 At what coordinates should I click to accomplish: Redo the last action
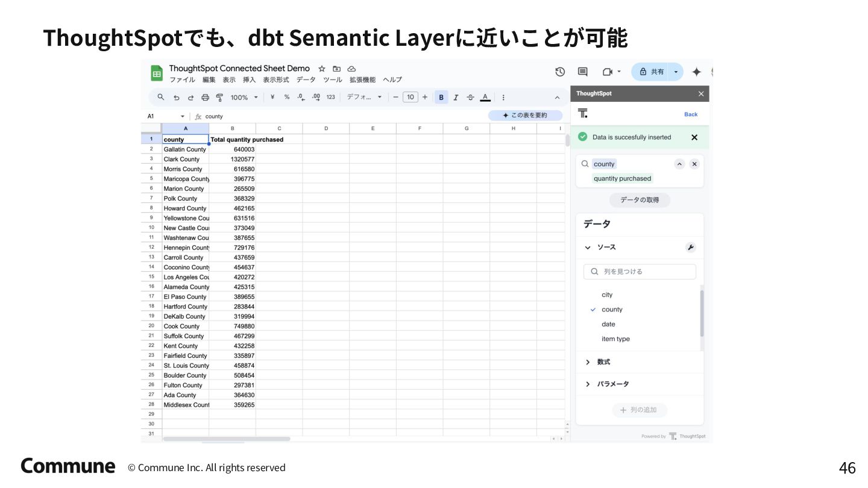[x=190, y=97]
